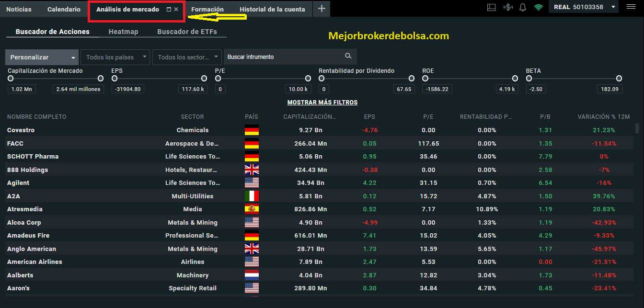Sort by CAPITALIZACIÓN column header
This screenshot has height=308, width=644.
pos(310,117)
